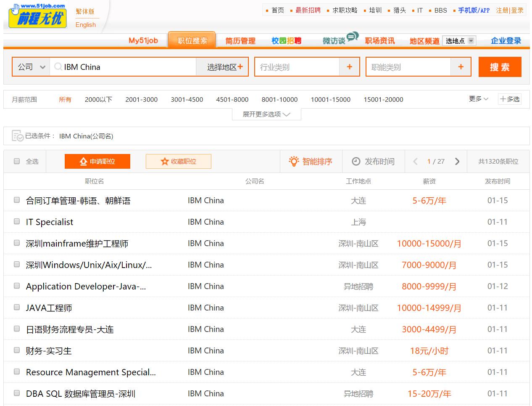Open 校园招聘 tab

286,41
